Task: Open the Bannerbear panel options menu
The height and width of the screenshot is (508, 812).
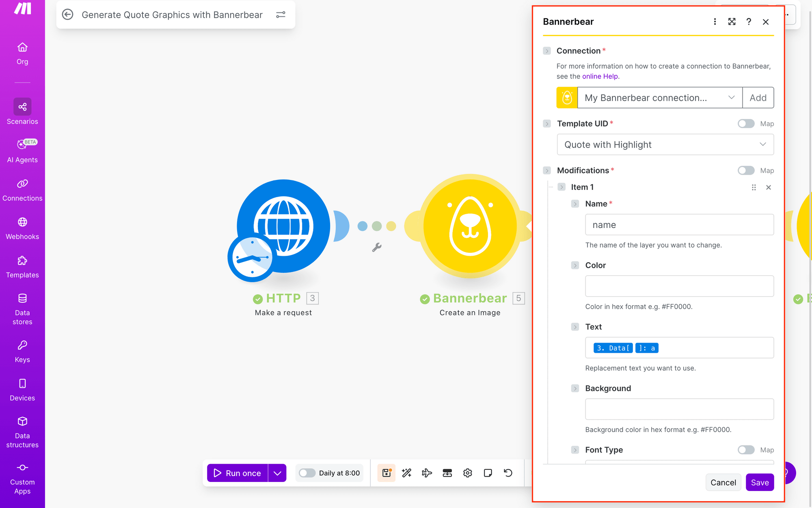Action: pyautogui.click(x=715, y=22)
